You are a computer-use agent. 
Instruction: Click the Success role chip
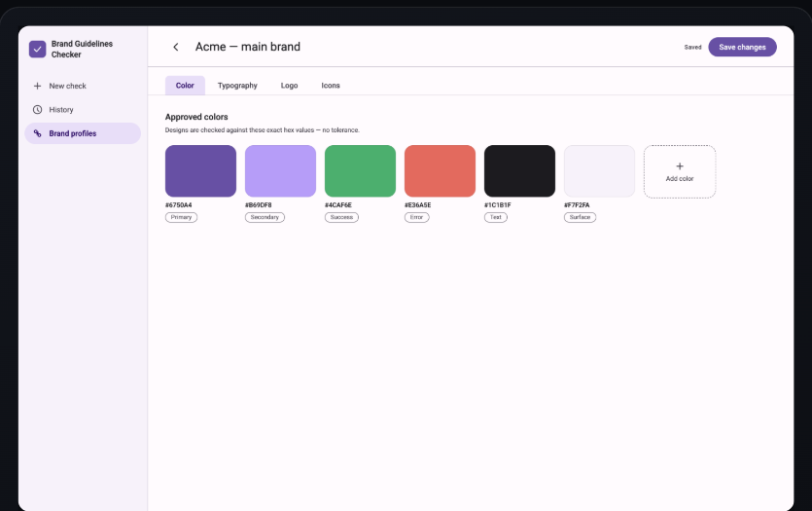(x=341, y=218)
